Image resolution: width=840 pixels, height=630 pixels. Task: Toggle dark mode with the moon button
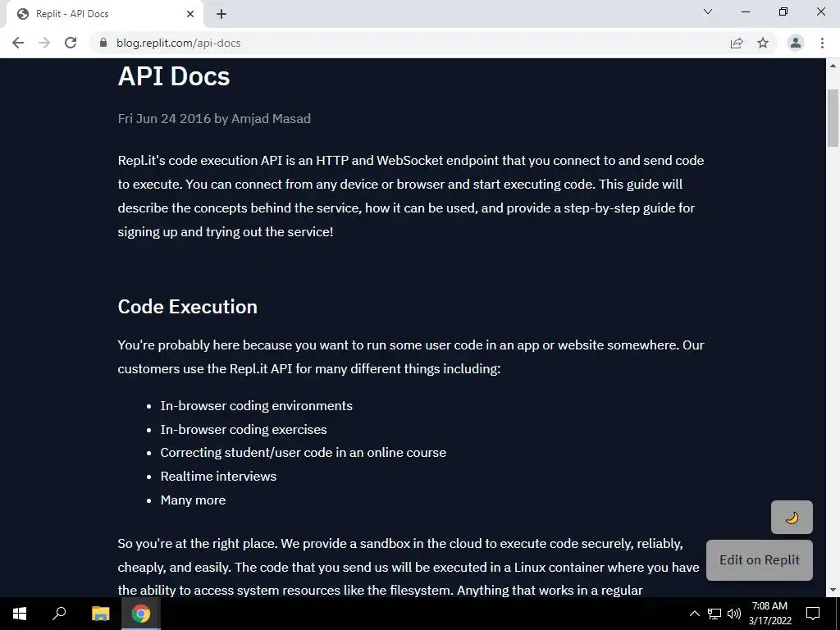click(792, 517)
